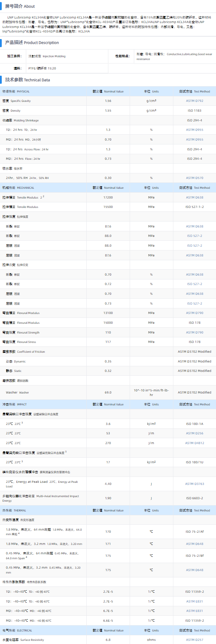Follow the ASTM D4812 test method link
The height and width of the screenshot is (644, 216).
point(194,443)
